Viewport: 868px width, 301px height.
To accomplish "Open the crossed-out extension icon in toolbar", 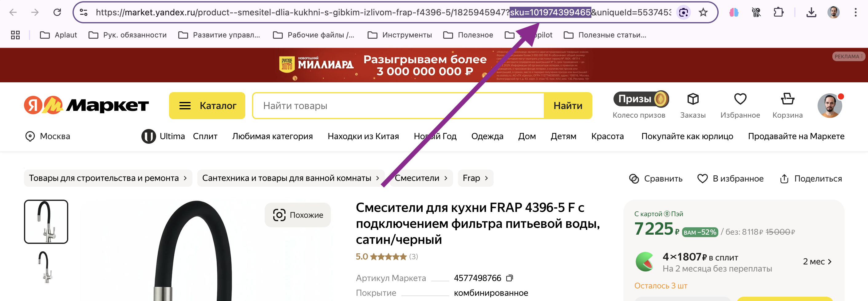I will (756, 13).
